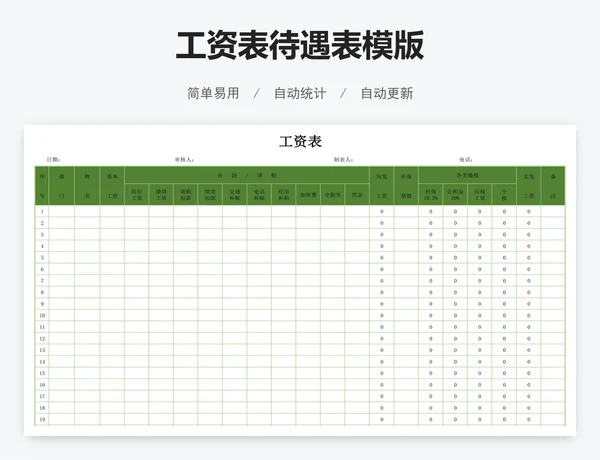The width and height of the screenshot is (600, 460).
Task: Click row number 15 in 序号 column
Action: pos(42,373)
